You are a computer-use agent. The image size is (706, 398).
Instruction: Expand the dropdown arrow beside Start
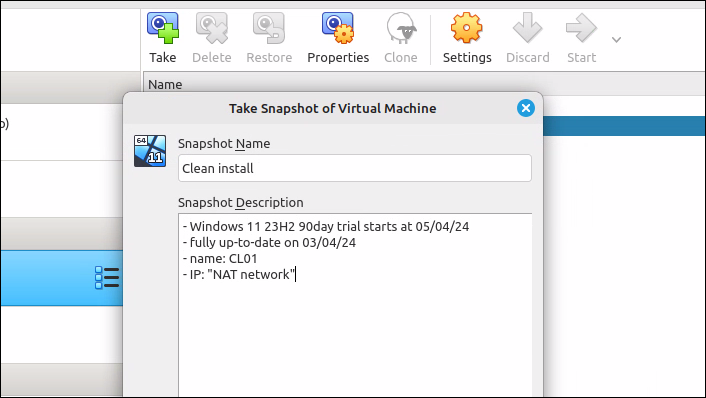[x=616, y=40]
